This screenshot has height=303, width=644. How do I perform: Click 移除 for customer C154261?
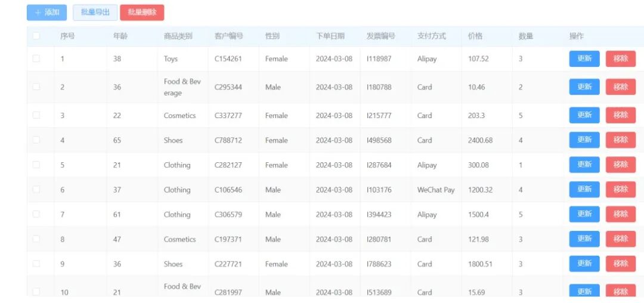coord(621,58)
